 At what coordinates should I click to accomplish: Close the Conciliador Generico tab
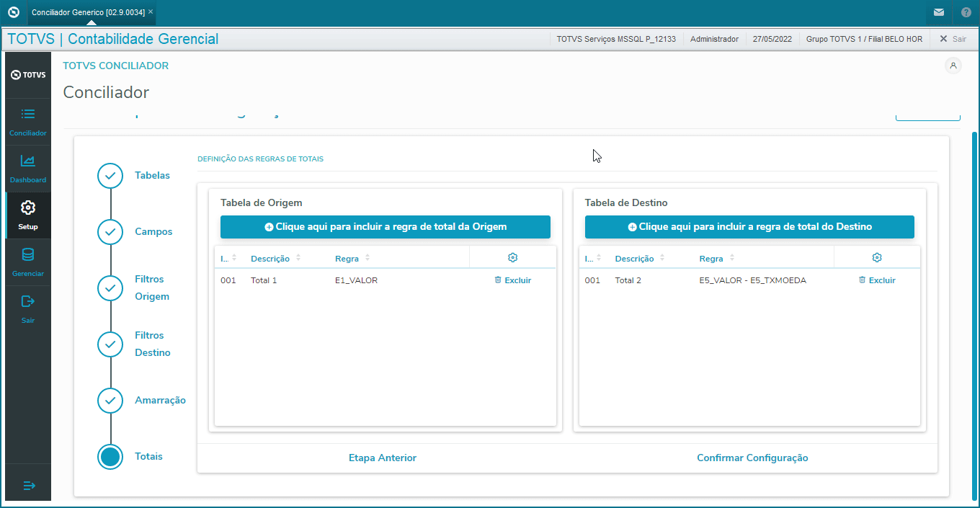tap(151, 12)
